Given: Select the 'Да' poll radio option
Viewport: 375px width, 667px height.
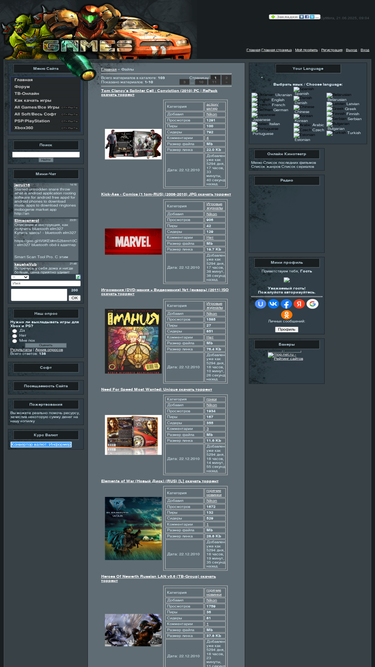Looking at the screenshot, I should click(14, 331).
